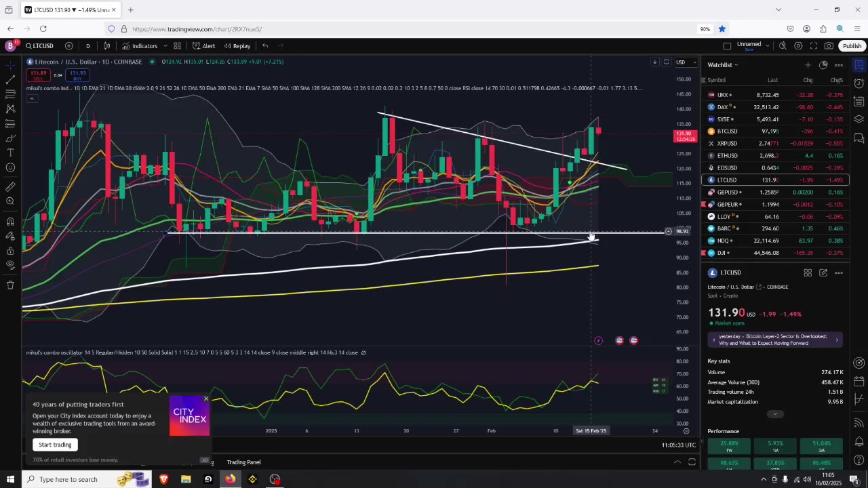868x488 pixels.
Task: Select GBPUSD in the watchlist
Action: [x=774, y=192]
